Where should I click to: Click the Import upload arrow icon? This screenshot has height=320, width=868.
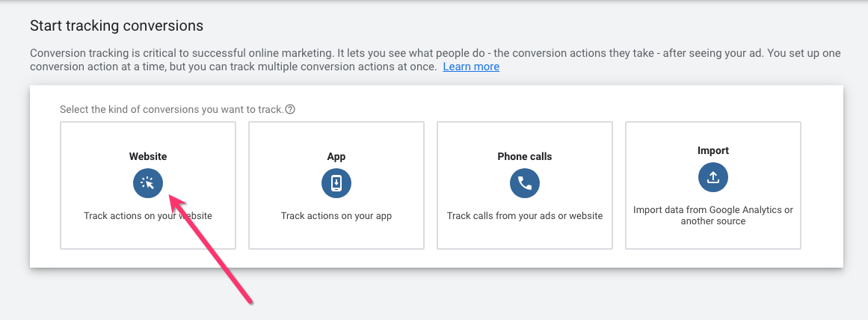[x=713, y=177]
